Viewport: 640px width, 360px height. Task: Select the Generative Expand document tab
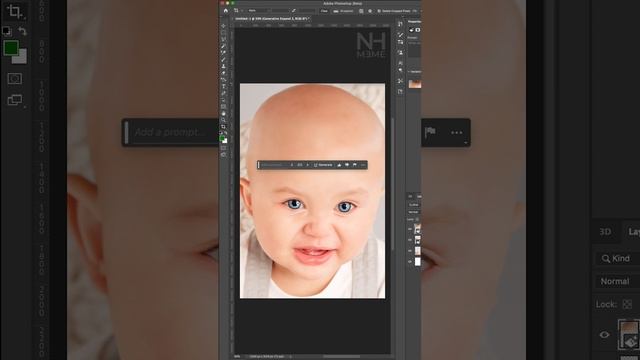272,19
